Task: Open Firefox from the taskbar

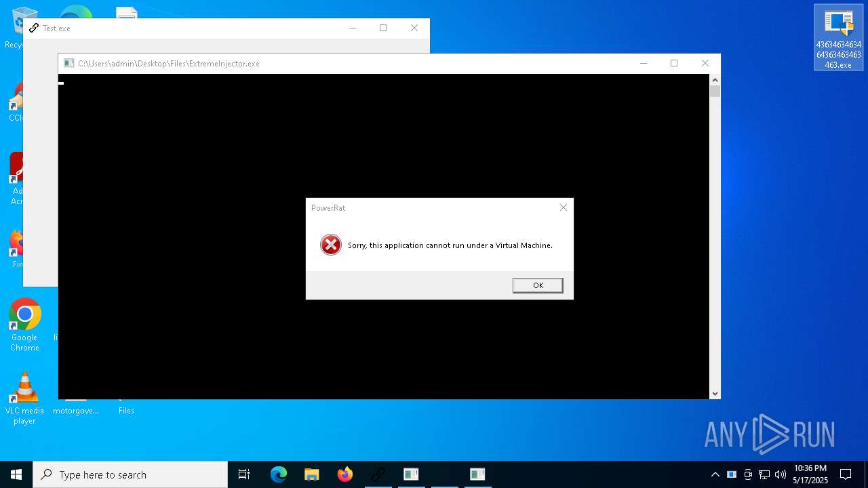Action: tap(345, 474)
